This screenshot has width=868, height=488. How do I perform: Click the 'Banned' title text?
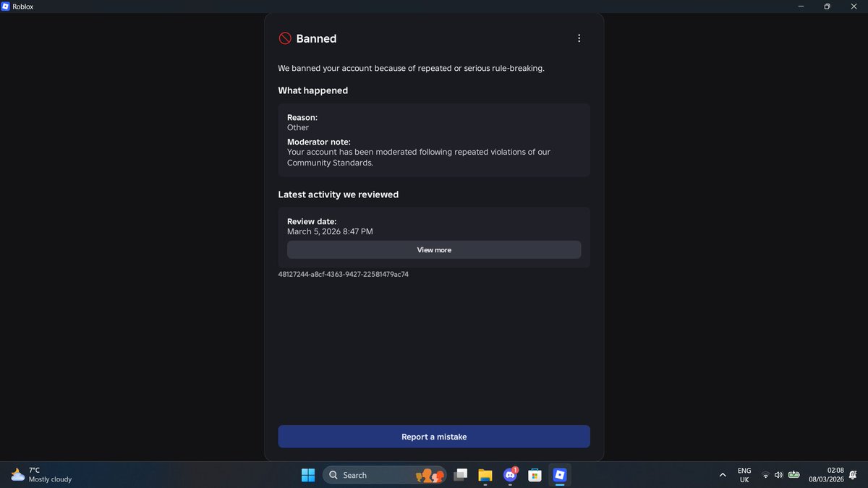coord(316,38)
